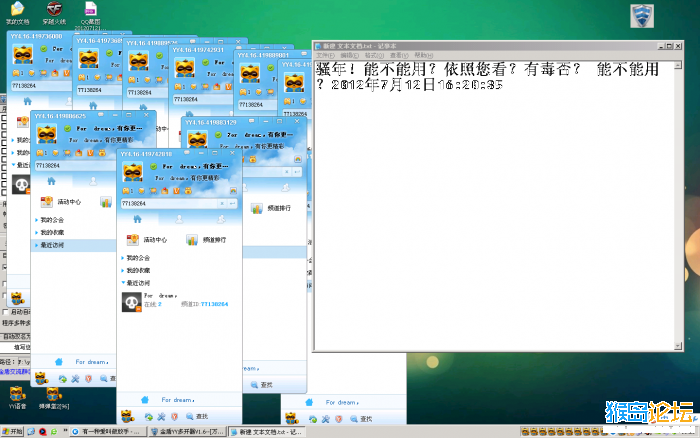Click the skull channel thumbnail in frontmost YY window
The width and height of the screenshot is (700, 438).
[x=132, y=302]
